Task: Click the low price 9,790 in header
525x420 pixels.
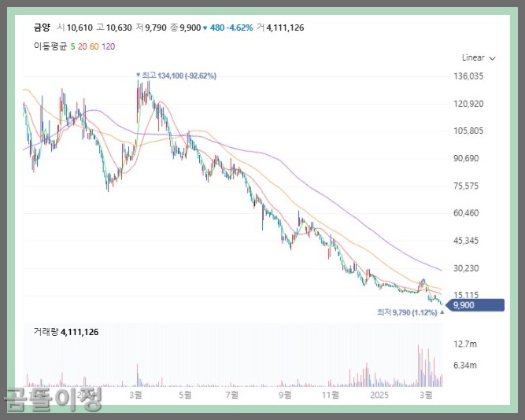Action: pyautogui.click(x=156, y=28)
